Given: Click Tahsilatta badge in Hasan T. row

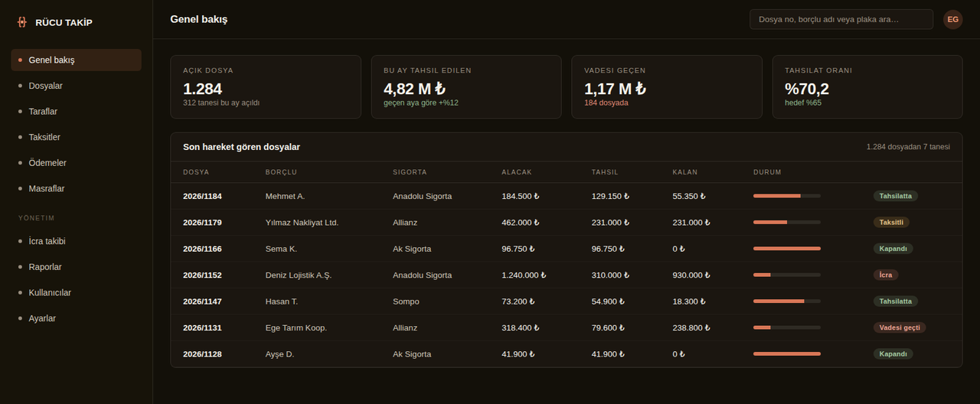Looking at the screenshot, I should (896, 301).
